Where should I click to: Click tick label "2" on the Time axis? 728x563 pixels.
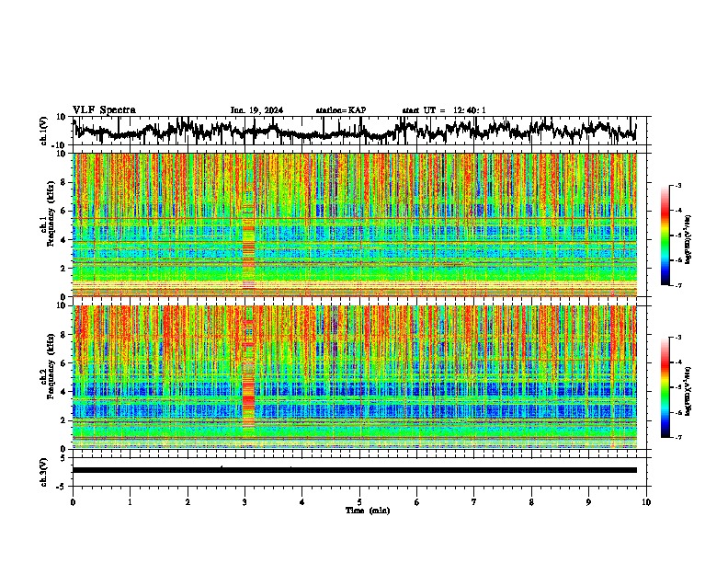click(188, 502)
